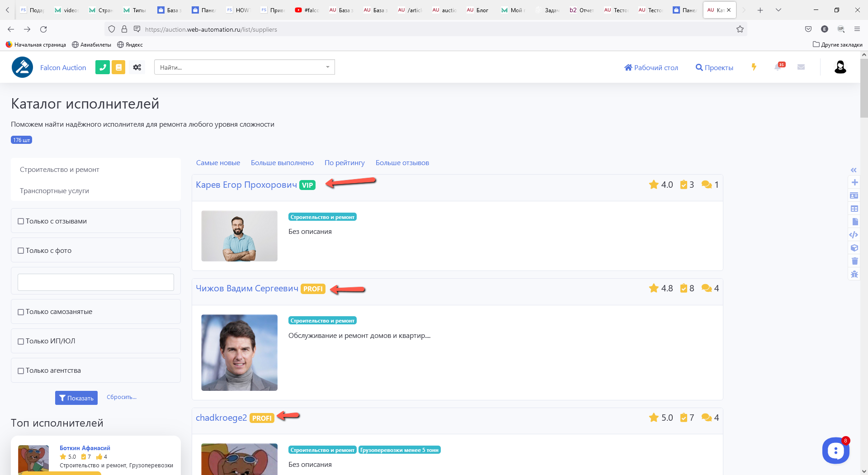
Task: Enable the 'Только с отзывами' checkbox
Action: 21,221
